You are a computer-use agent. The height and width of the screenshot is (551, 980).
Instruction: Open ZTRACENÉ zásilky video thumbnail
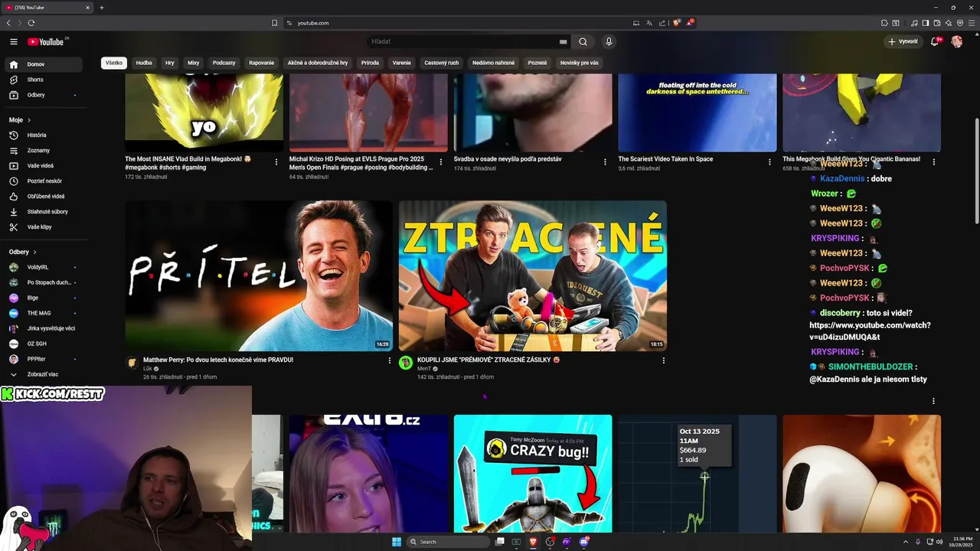[533, 275]
